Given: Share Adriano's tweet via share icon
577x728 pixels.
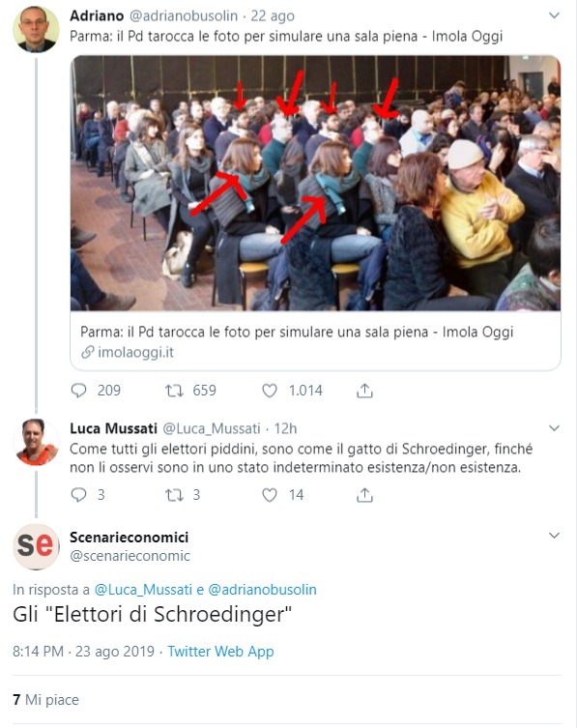Looking at the screenshot, I should 365,391.
